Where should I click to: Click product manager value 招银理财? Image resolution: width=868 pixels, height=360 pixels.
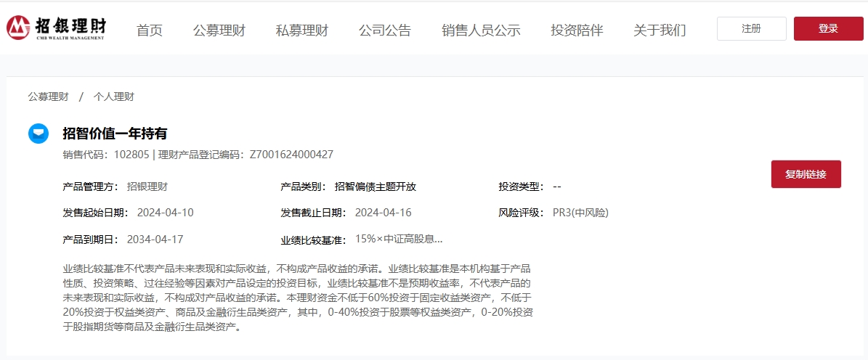tap(147, 187)
